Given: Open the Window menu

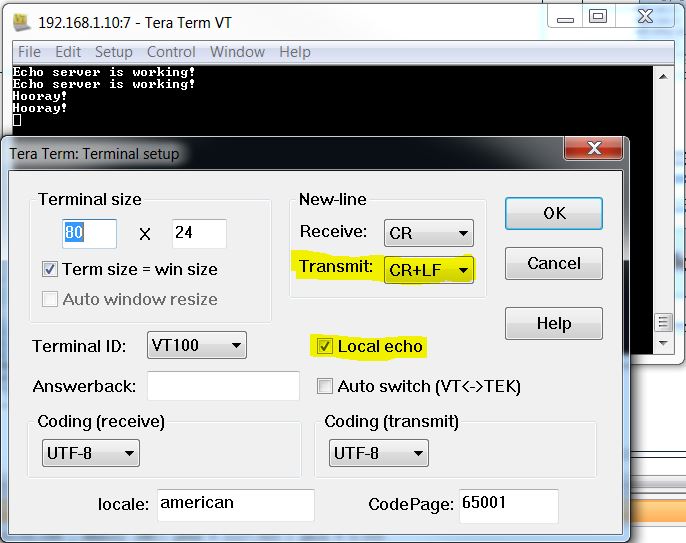Looking at the screenshot, I should click(x=237, y=52).
